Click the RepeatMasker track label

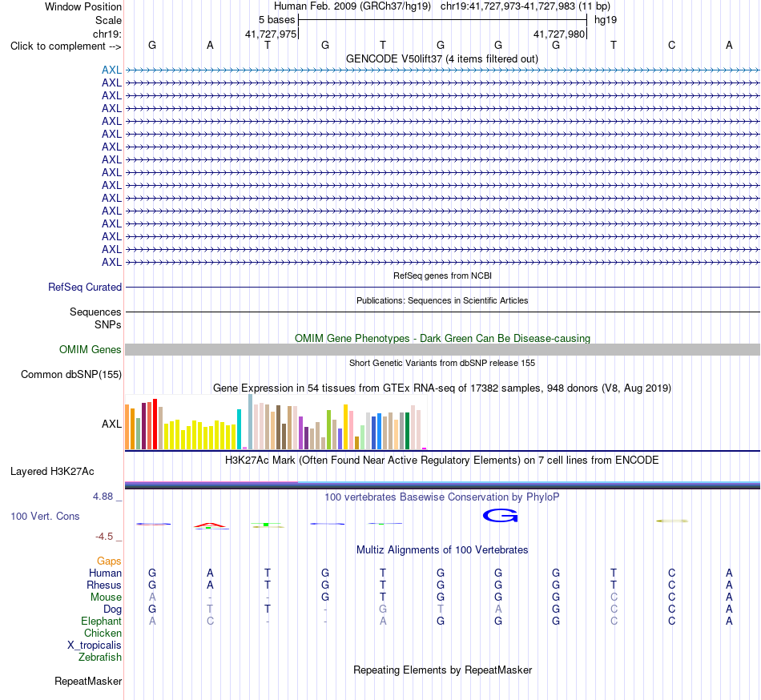pyautogui.click(x=88, y=681)
